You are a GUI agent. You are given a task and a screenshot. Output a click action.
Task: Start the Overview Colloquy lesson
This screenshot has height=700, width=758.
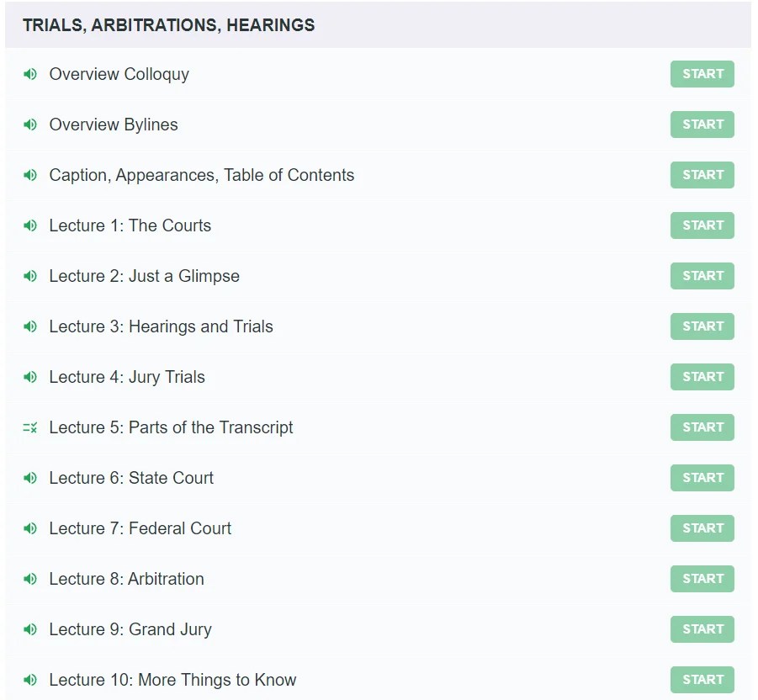[x=702, y=74]
